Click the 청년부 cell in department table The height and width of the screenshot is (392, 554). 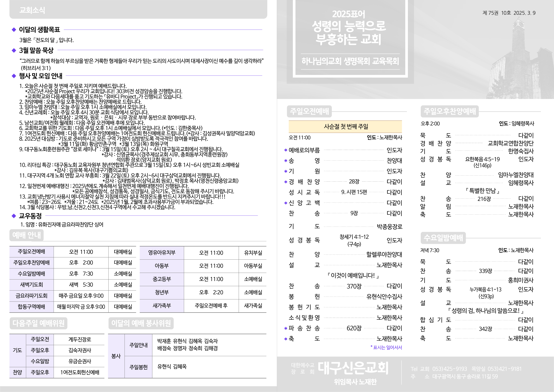(162, 292)
